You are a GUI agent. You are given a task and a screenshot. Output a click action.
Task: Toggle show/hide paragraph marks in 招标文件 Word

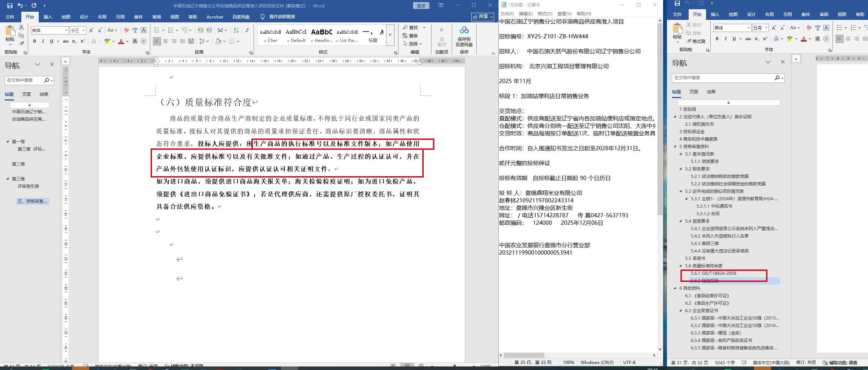[x=247, y=30]
